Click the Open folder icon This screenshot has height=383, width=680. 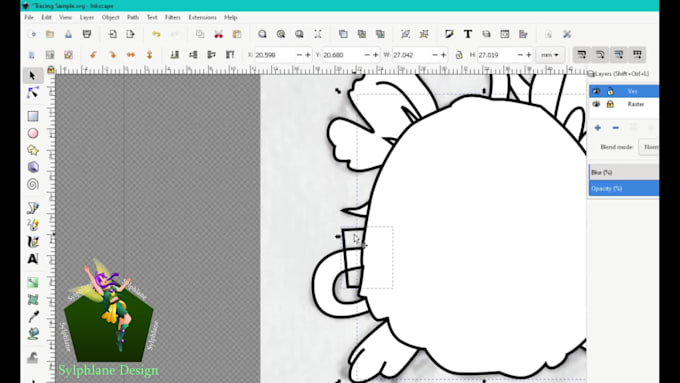point(50,34)
